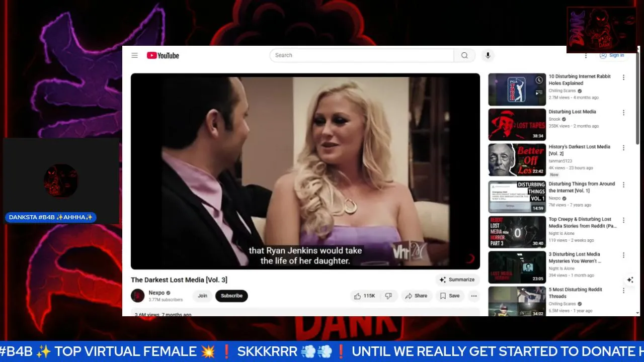This screenshot has width=644, height=362.
Task: Click Watch Later clock on first thumbnail
Action: click(539, 80)
